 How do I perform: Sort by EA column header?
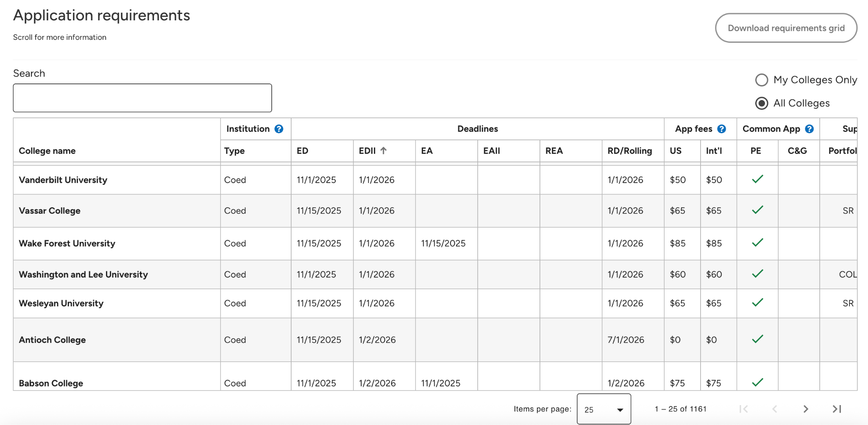click(427, 151)
